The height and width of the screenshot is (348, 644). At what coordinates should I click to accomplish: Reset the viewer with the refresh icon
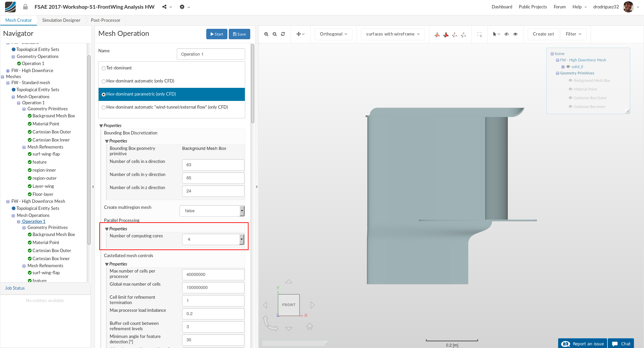pyautogui.click(x=283, y=34)
